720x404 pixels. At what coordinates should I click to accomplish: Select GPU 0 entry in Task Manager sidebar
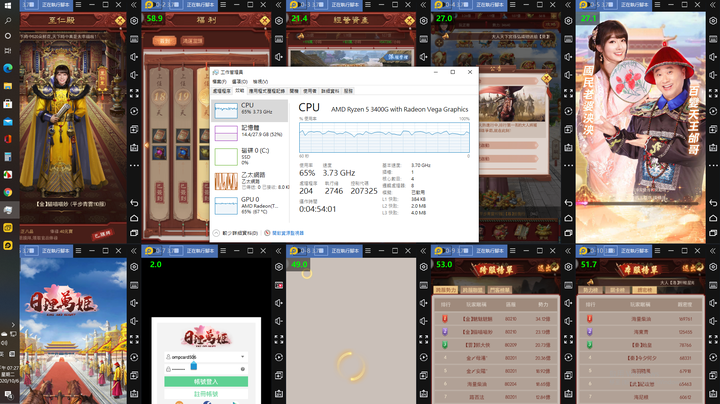pos(250,205)
